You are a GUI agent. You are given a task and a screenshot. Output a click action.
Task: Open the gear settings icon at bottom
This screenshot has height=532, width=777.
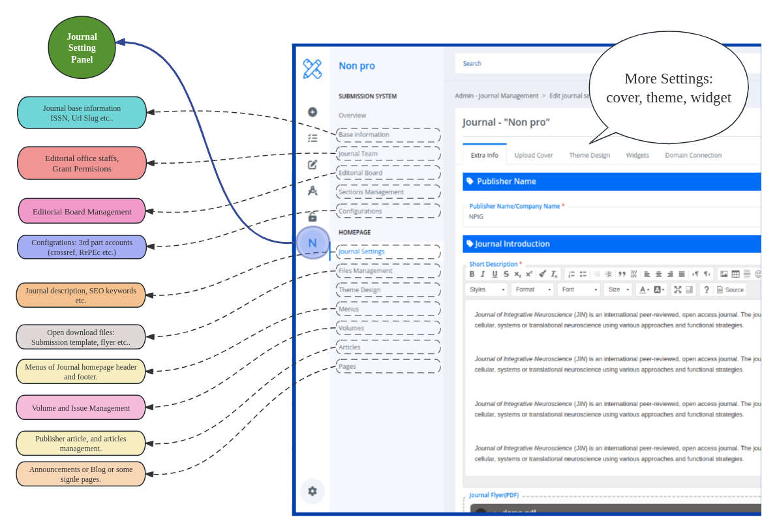[312, 491]
